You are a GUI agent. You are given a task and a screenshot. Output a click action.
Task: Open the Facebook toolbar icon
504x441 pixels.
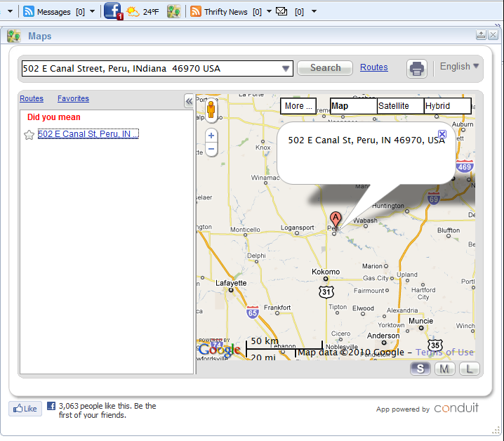point(113,11)
